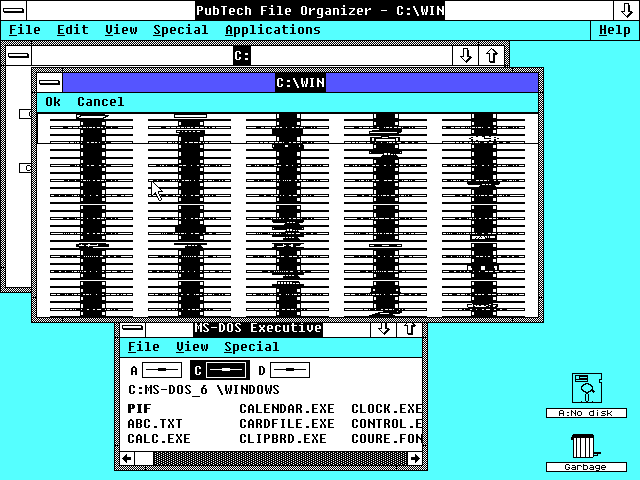Open the Help menu
The width and height of the screenshot is (640, 480).
coord(615,30)
